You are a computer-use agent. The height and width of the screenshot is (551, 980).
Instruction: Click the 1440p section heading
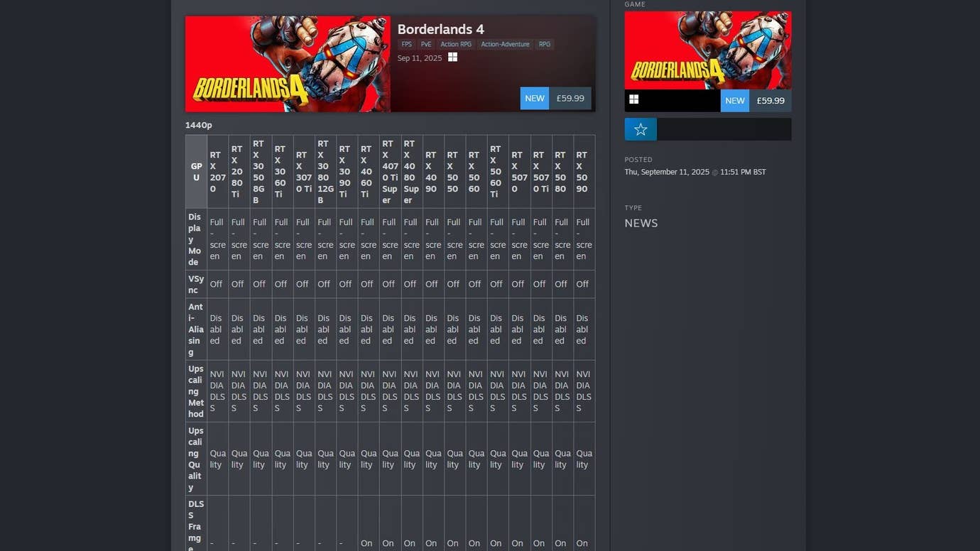pyautogui.click(x=199, y=125)
